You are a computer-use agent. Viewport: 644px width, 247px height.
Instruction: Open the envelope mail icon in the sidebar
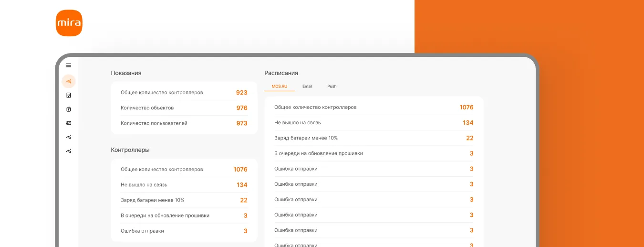[x=69, y=123]
